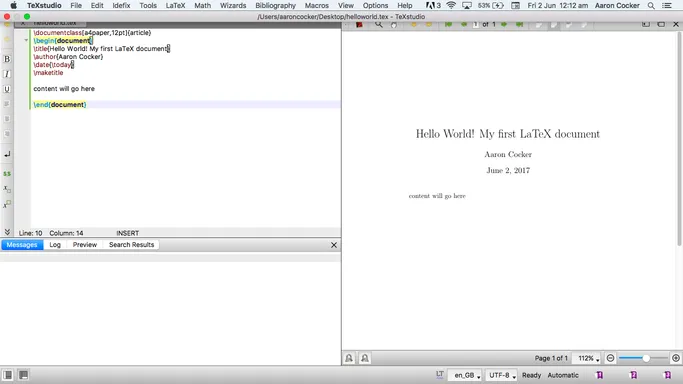Open the File menu
Screen dimensions: 683x384
[x=76, y=5]
